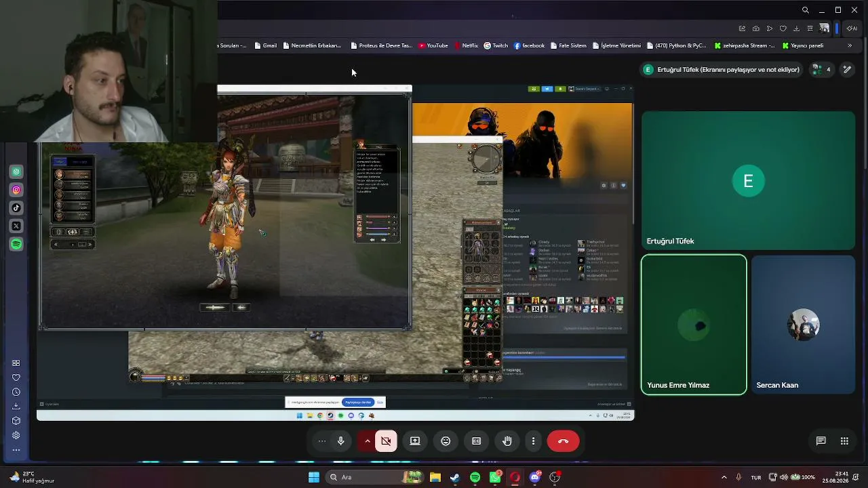Screen dimensions: 868x488
Task: Open the Meet more options menu
Action: (x=534, y=441)
